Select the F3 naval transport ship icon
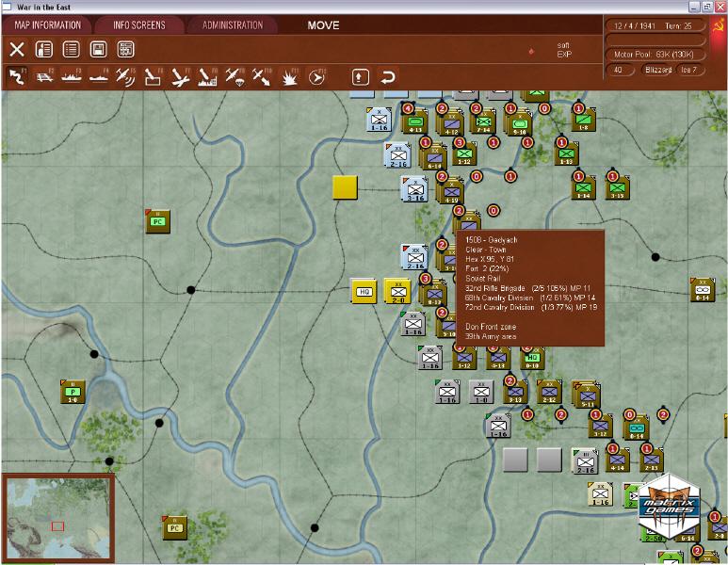 tap(71, 77)
